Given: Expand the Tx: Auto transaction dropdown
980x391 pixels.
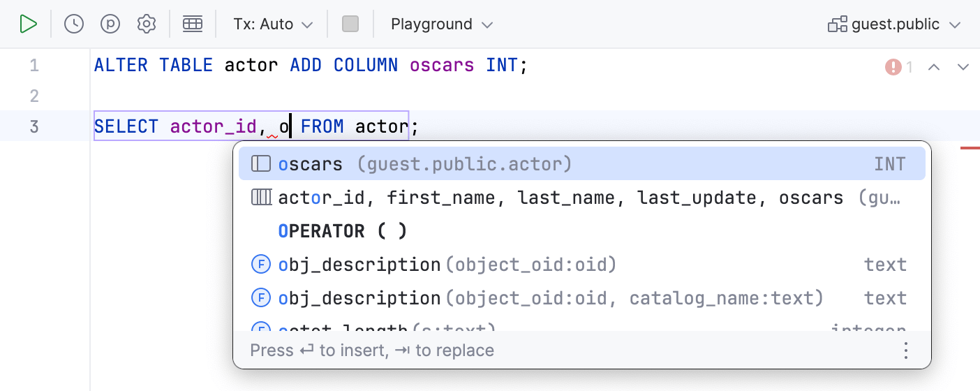Looking at the screenshot, I should click(x=273, y=24).
